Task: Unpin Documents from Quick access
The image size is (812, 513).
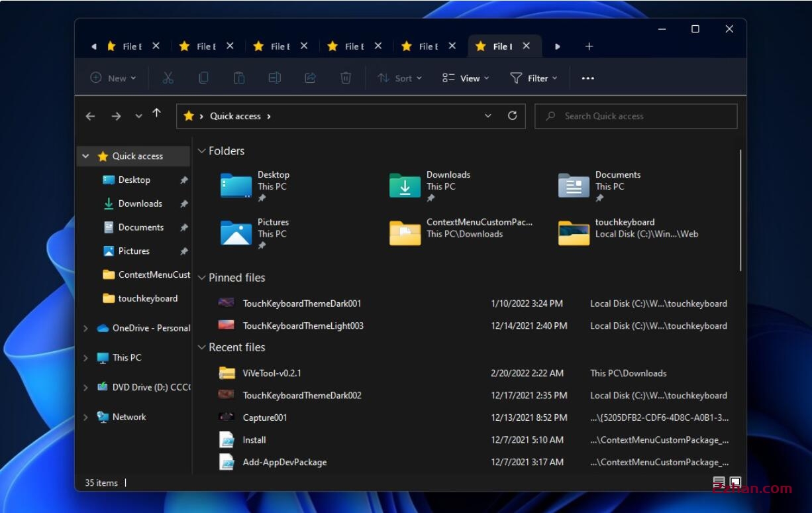Action: 183,227
